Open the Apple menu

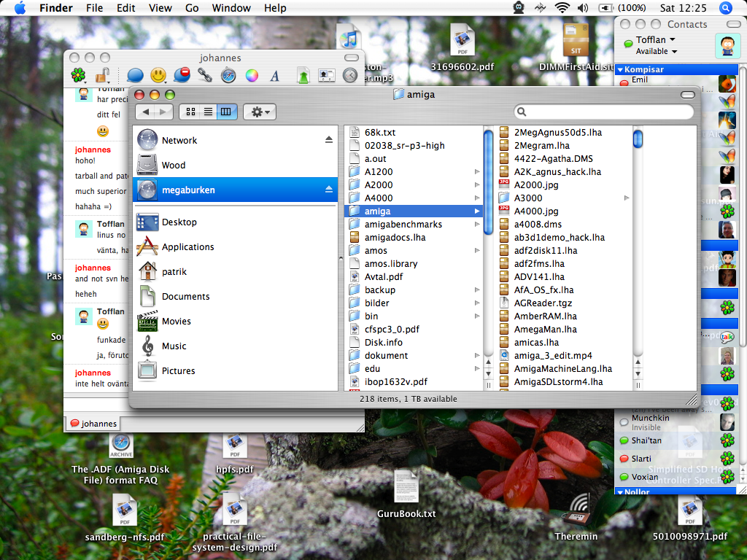20,7
